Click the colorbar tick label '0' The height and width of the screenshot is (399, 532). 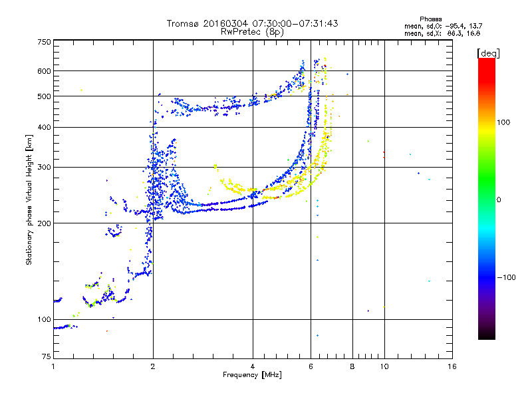[499, 199]
